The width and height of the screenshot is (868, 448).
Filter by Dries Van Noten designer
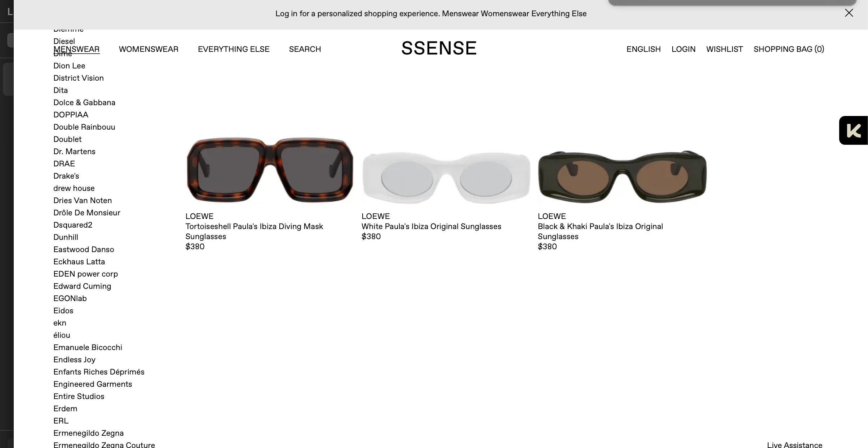[83, 201]
